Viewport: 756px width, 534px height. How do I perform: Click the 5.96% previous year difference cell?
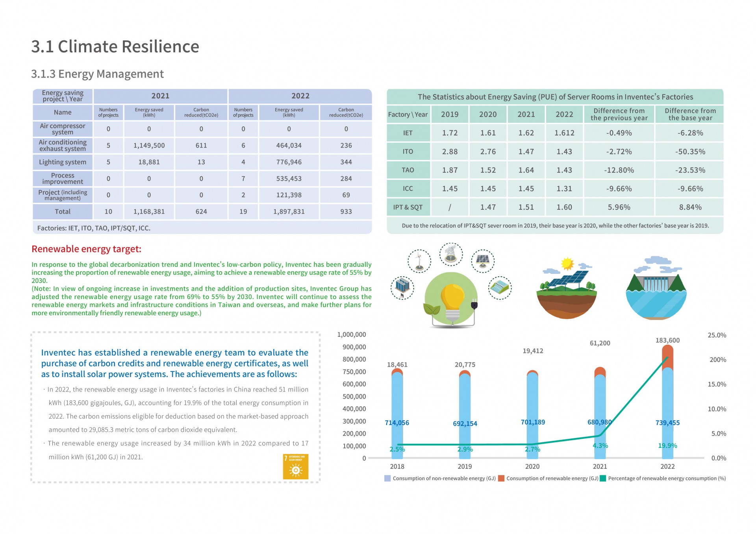(x=619, y=207)
